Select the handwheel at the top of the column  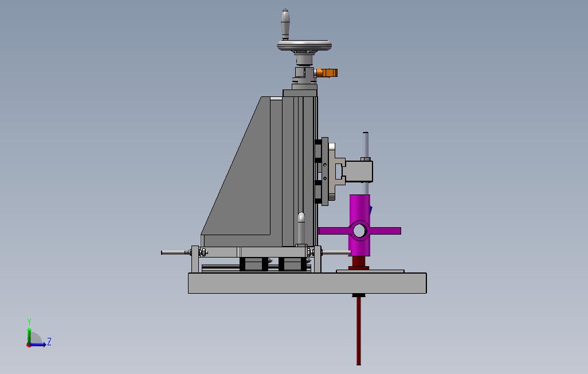tap(304, 46)
